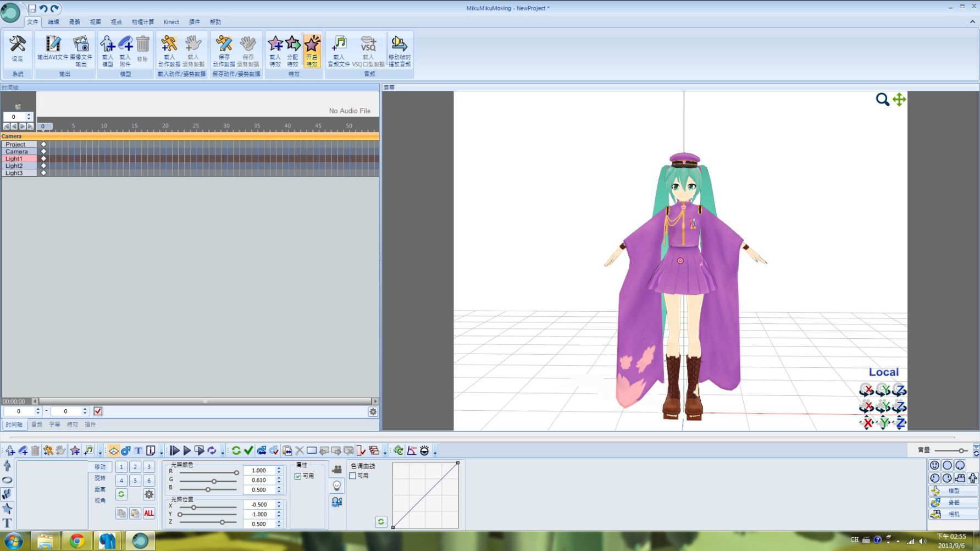Enable the 色调曲线 可用 checkbox
This screenshot has height=551, width=980.
tap(352, 476)
